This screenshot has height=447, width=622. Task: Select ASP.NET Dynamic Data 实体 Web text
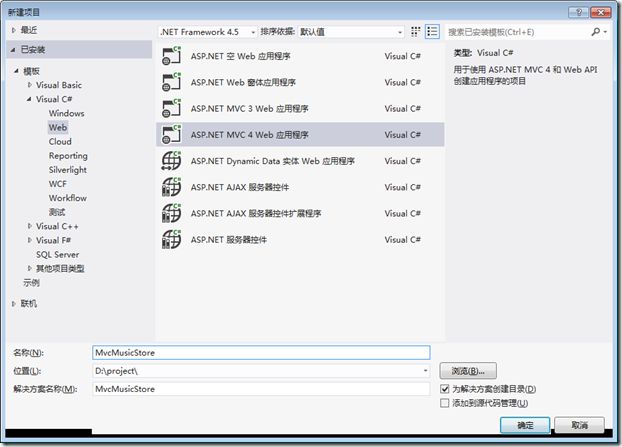pyautogui.click(x=273, y=161)
